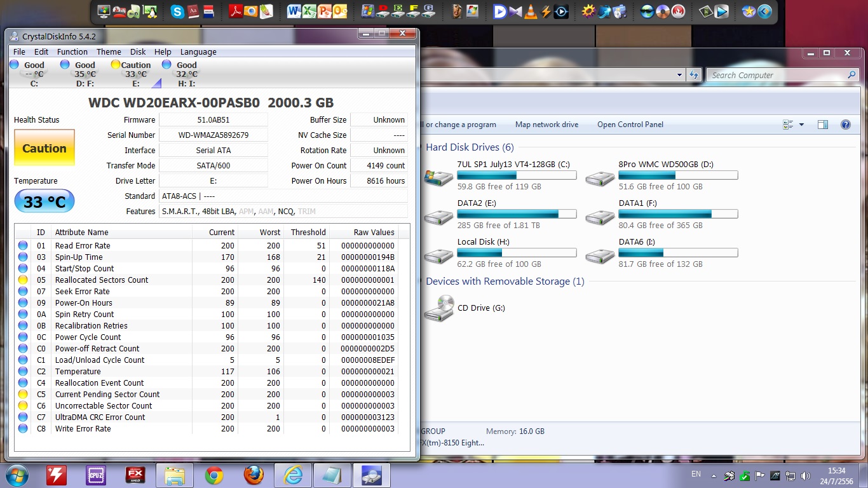
Task: Launch VLC media player from the dock
Action: (x=530, y=11)
